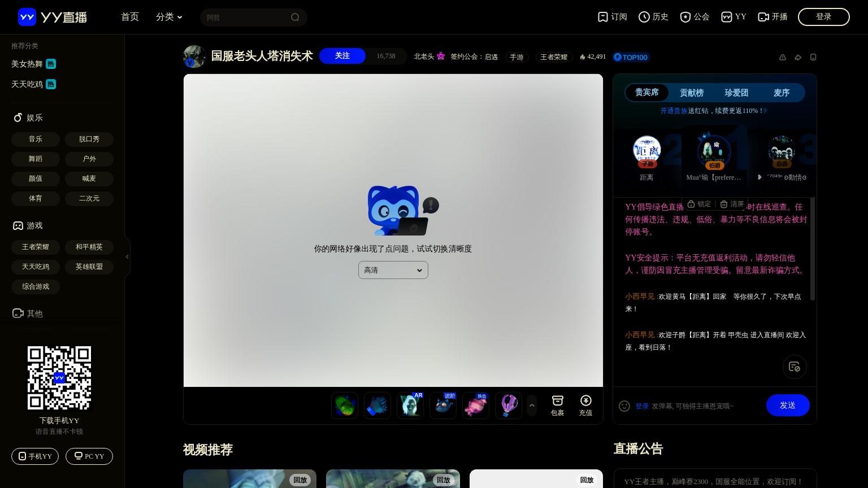
Task: Select the hot air balloon gift
Action: click(509, 406)
